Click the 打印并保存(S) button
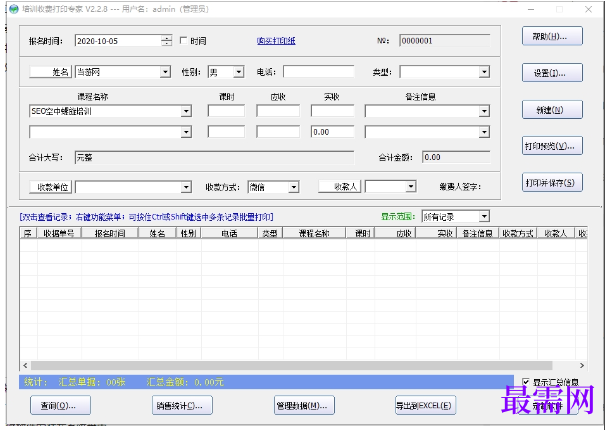Viewport: 613px width, 431px height. coord(552,183)
